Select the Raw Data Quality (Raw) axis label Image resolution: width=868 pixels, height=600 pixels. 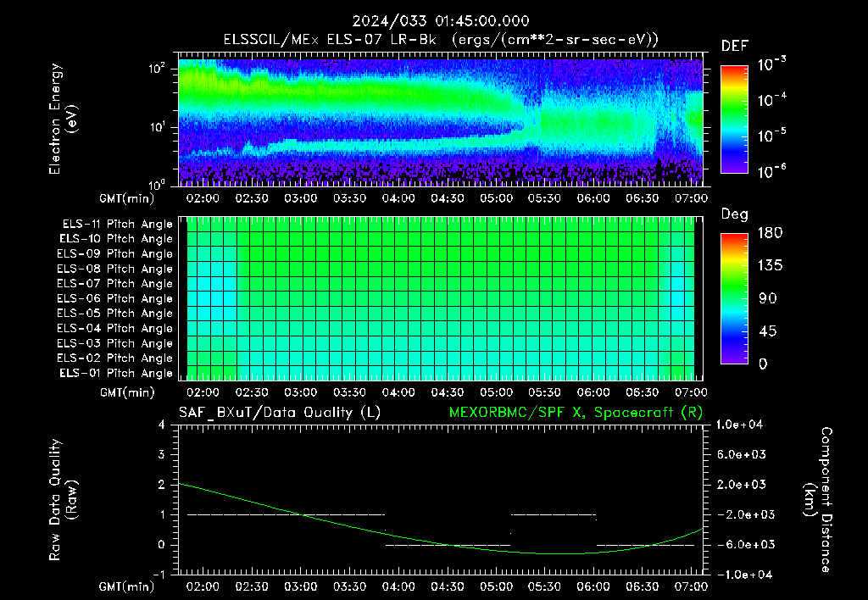[63, 500]
